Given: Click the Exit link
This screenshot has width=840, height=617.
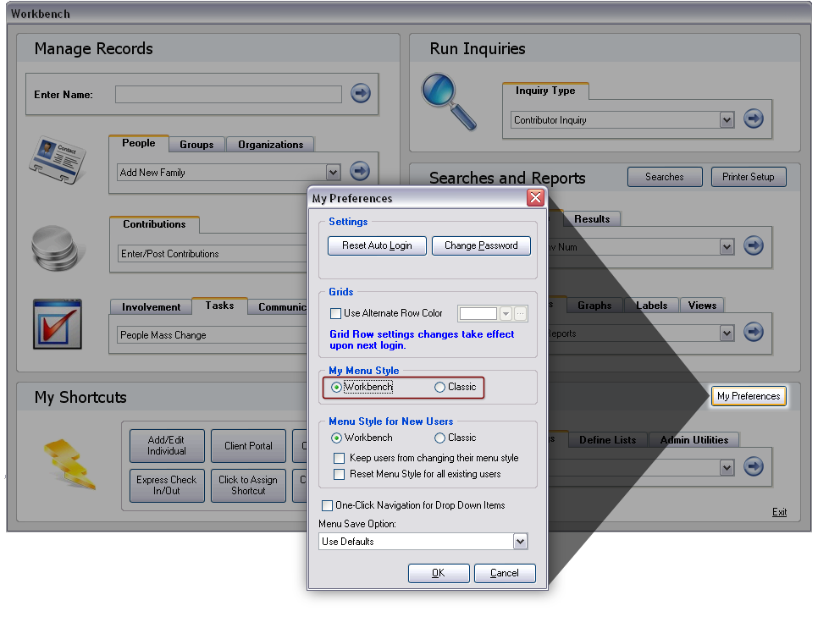Looking at the screenshot, I should click(x=780, y=512).
